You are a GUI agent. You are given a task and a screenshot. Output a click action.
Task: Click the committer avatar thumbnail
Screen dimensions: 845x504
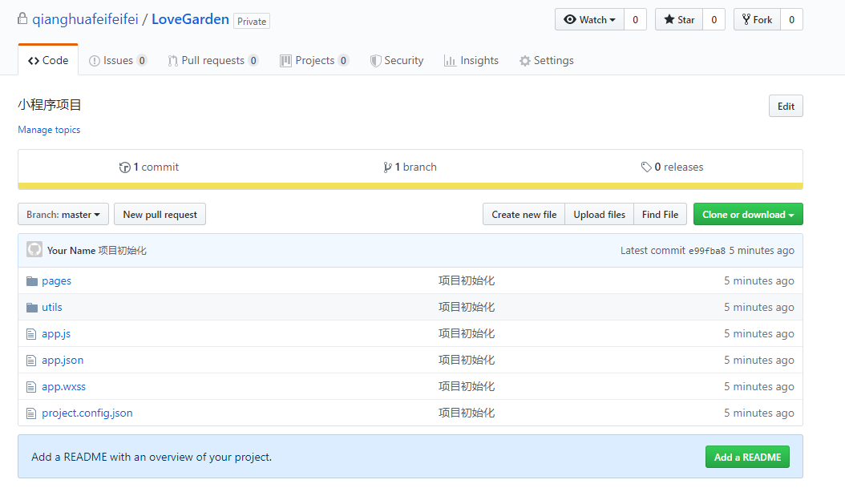coord(34,249)
